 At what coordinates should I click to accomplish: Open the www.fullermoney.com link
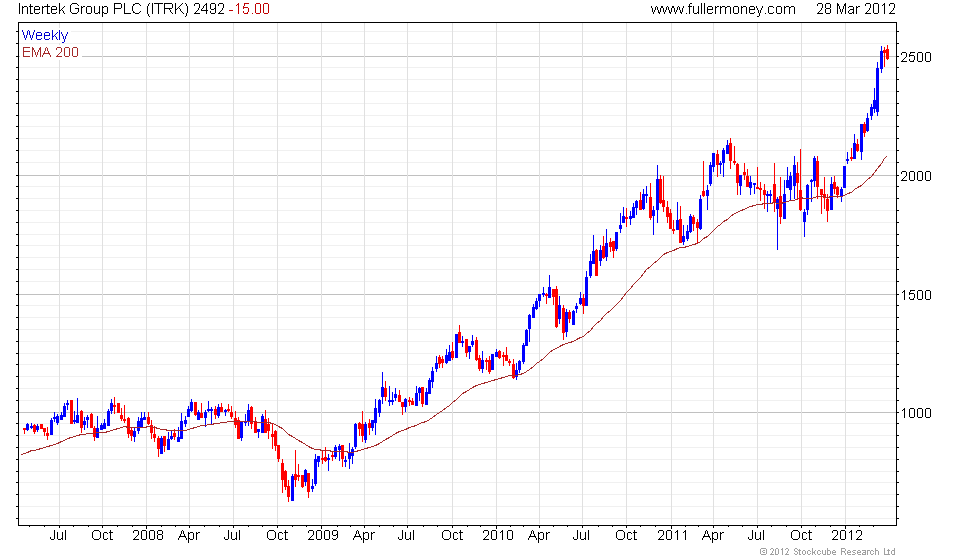[x=722, y=9]
